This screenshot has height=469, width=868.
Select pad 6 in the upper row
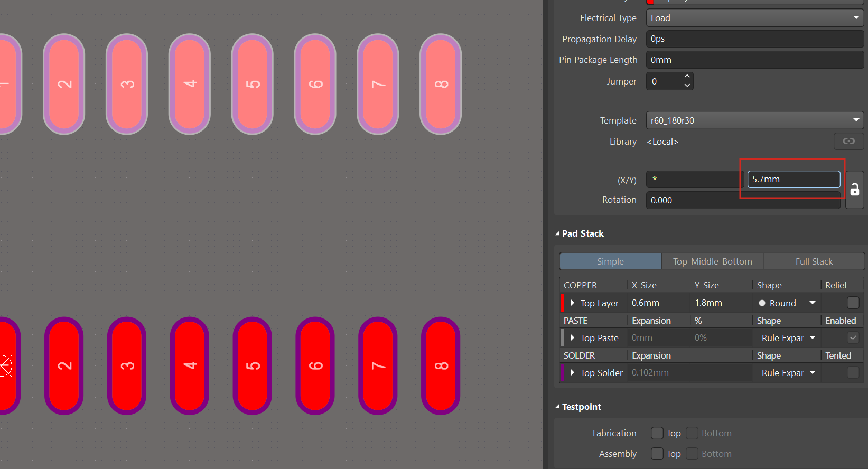[315, 84]
